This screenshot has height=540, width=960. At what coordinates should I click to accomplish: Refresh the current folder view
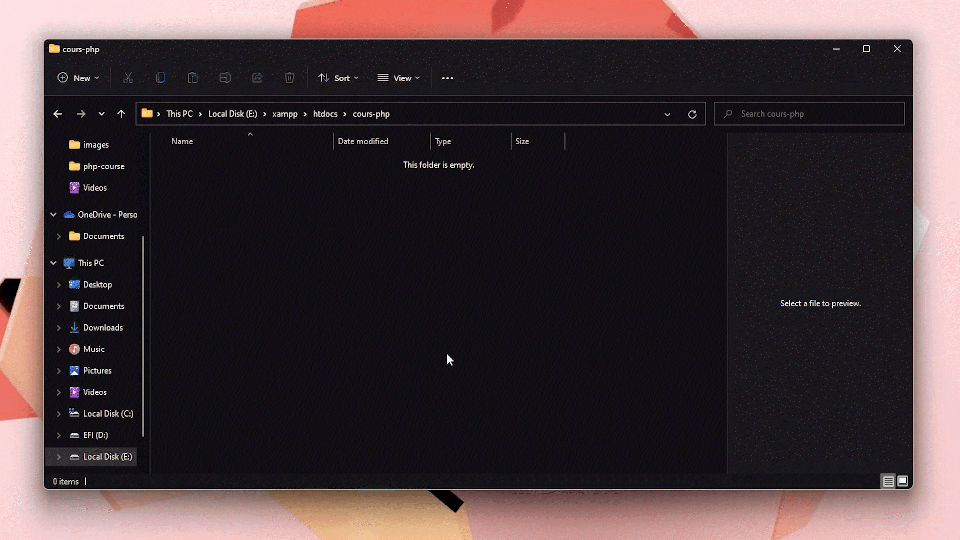[692, 114]
